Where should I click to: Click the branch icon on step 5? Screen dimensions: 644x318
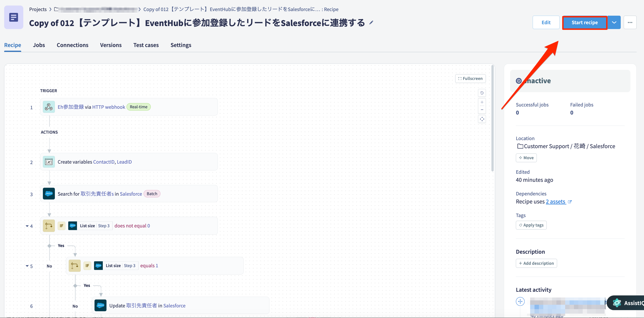(74, 266)
